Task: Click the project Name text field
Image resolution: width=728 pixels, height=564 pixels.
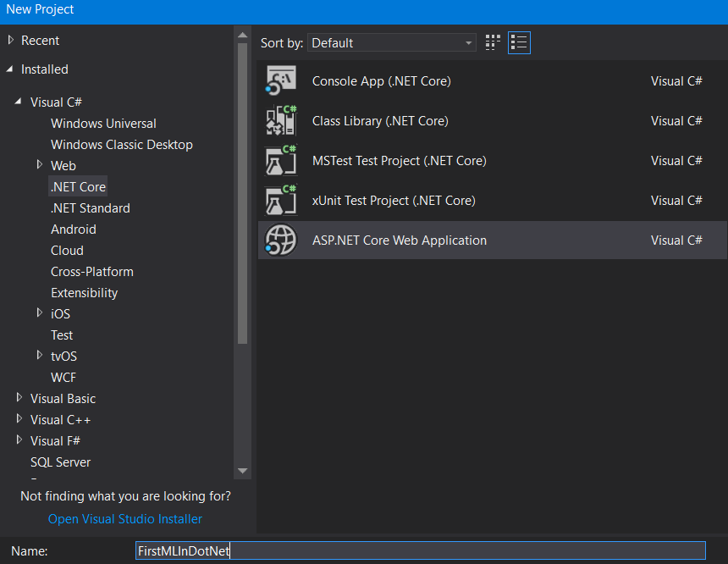Action: [420, 551]
